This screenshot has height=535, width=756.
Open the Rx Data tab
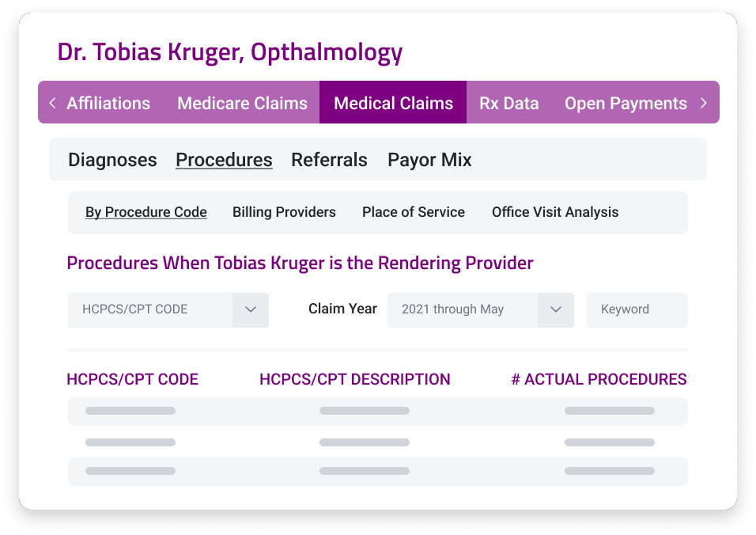point(508,103)
